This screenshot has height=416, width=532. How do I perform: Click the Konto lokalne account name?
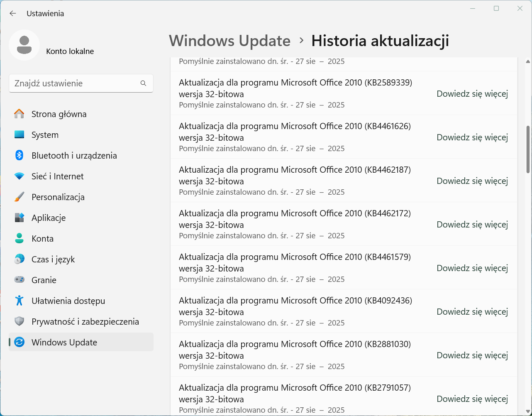coord(70,51)
